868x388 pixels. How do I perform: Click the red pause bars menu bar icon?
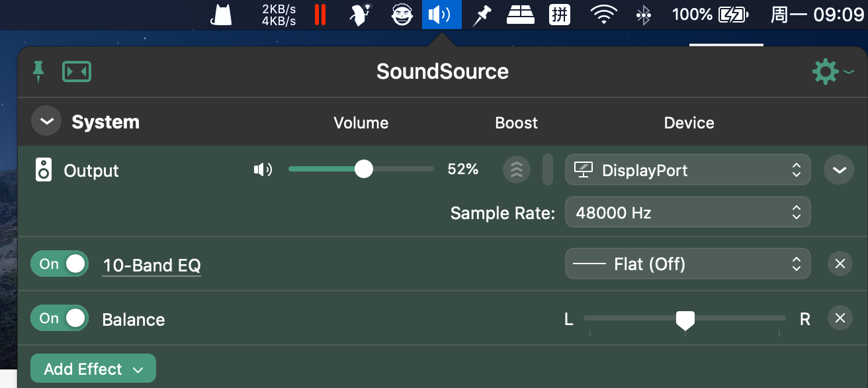click(x=320, y=15)
